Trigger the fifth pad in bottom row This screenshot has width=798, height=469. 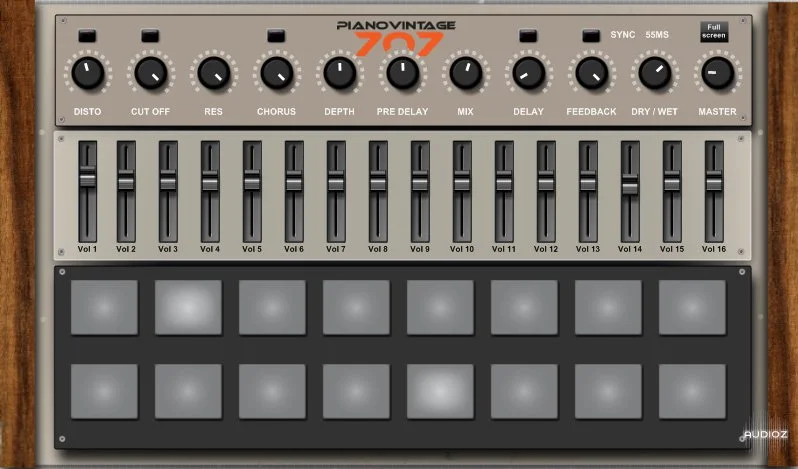(440, 391)
